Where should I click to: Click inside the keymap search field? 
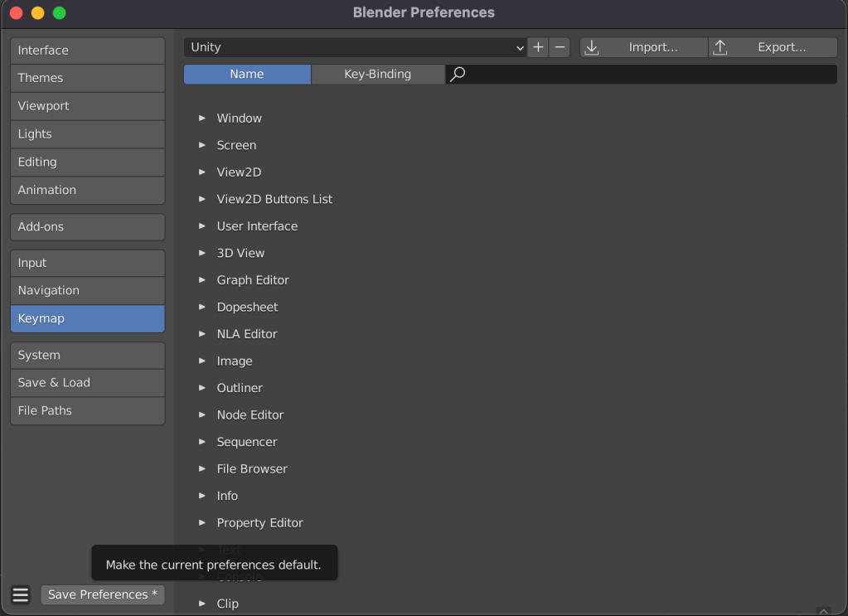click(647, 74)
